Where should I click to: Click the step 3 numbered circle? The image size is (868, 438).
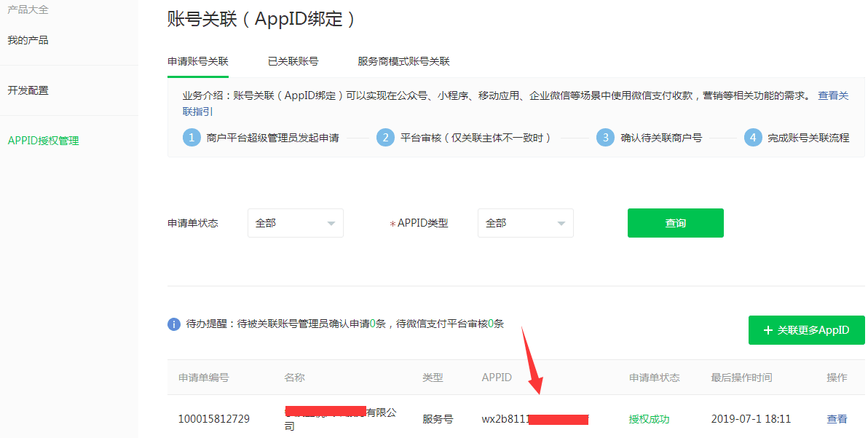pyautogui.click(x=605, y=138)
